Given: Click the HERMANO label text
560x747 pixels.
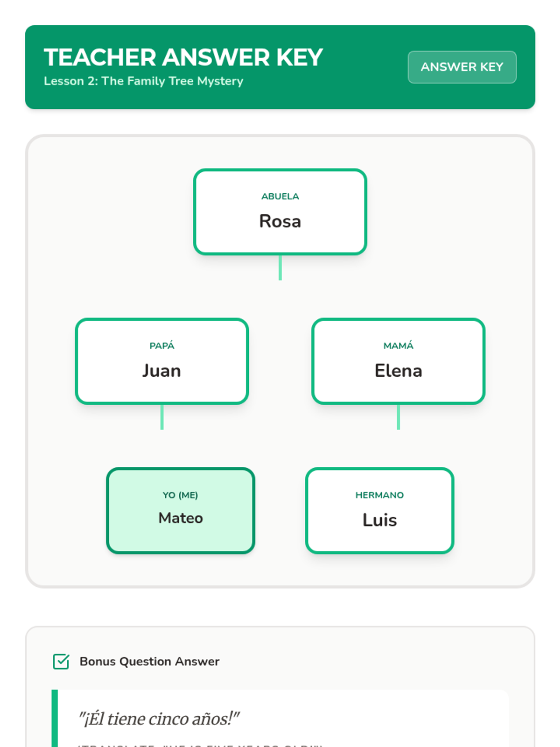Looking at the screenshot, I should (379, 495).
